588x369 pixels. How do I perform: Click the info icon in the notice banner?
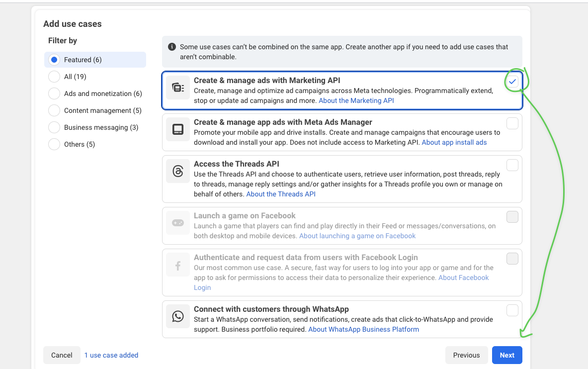pos(172,47)
